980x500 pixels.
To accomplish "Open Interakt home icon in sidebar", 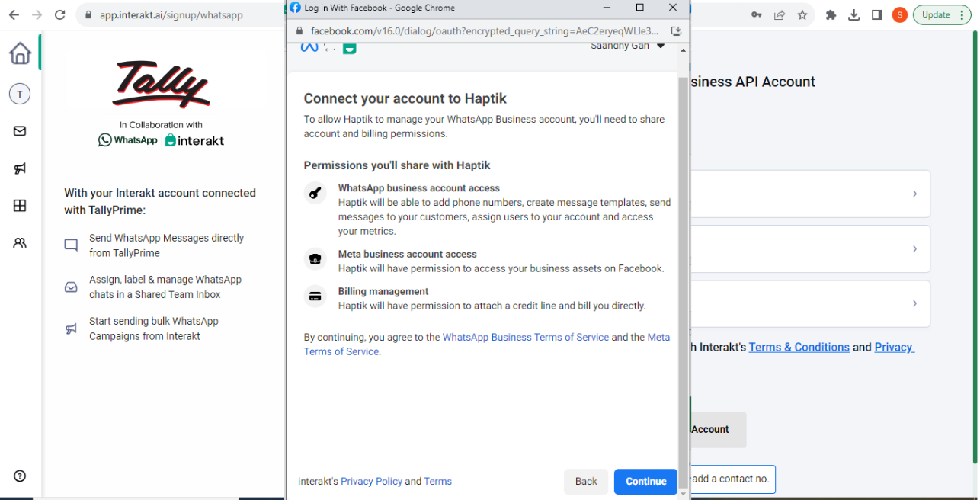I will pyautogui.click(x=21, y=53).
